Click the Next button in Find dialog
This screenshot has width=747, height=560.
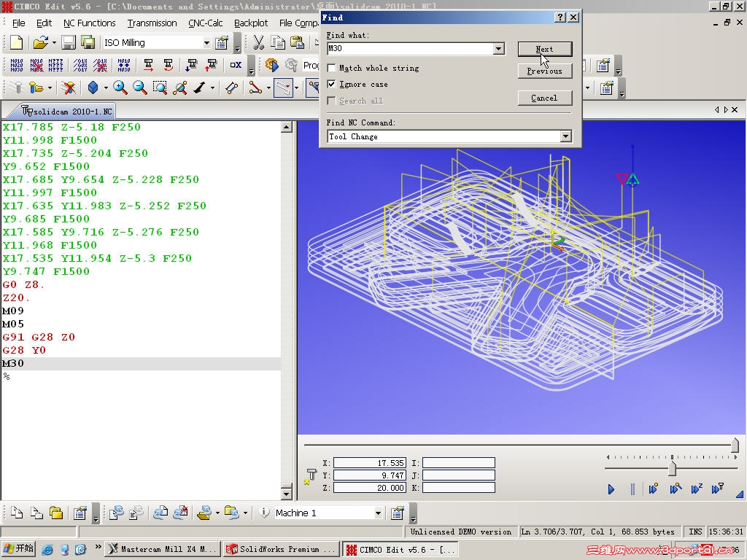(545, 49)
